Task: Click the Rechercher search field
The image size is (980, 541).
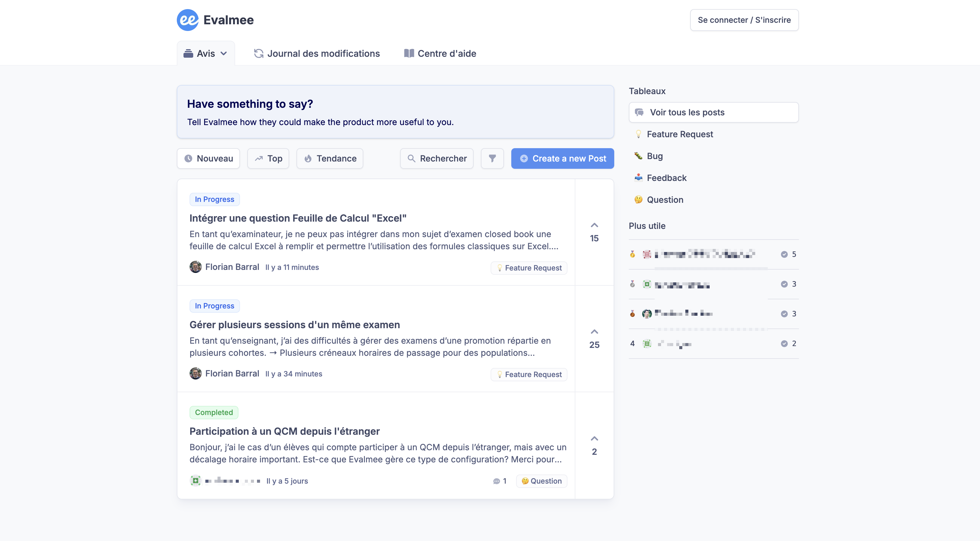Action: pyautogui.click(x=437, y=158)
